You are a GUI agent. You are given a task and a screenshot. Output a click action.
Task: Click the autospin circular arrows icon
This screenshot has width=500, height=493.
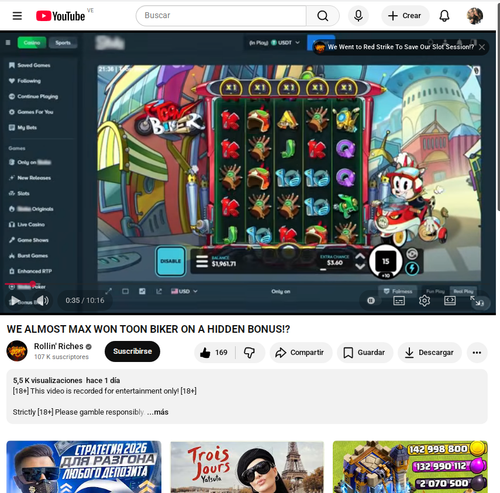pos(412,254)
